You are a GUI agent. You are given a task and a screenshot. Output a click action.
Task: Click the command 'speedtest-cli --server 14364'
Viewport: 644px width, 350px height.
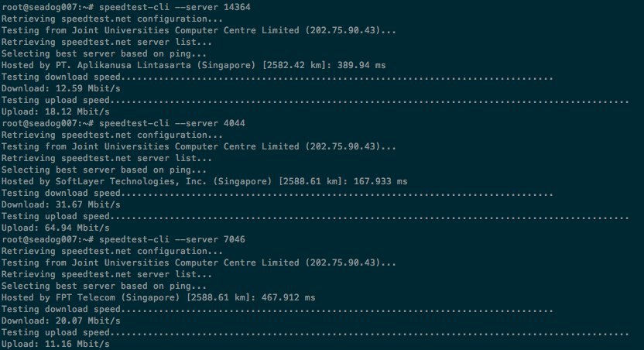[x=175, y=7]
